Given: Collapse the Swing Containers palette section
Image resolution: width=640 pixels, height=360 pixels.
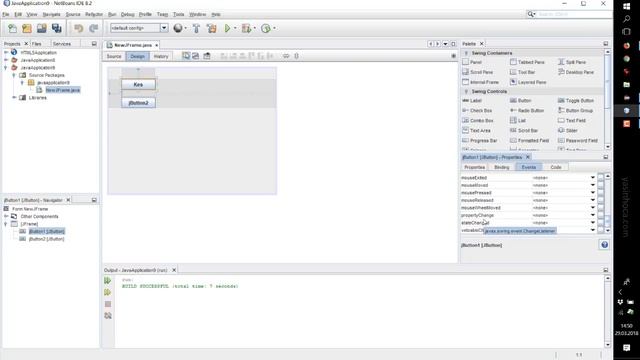Looking at the screenshot, I should pyautogui.click(x=466, y=53).
